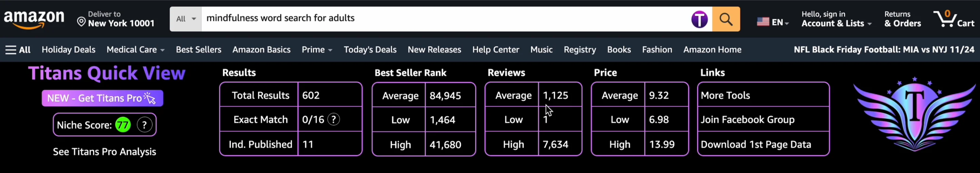
Task: Click Reviews average 1,125
Action: [555, 95]
